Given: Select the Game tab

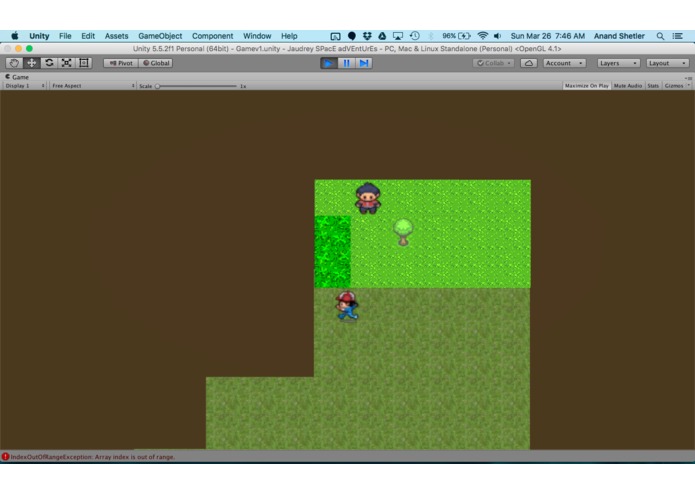Looking at the screenshot, I should 17,77.
